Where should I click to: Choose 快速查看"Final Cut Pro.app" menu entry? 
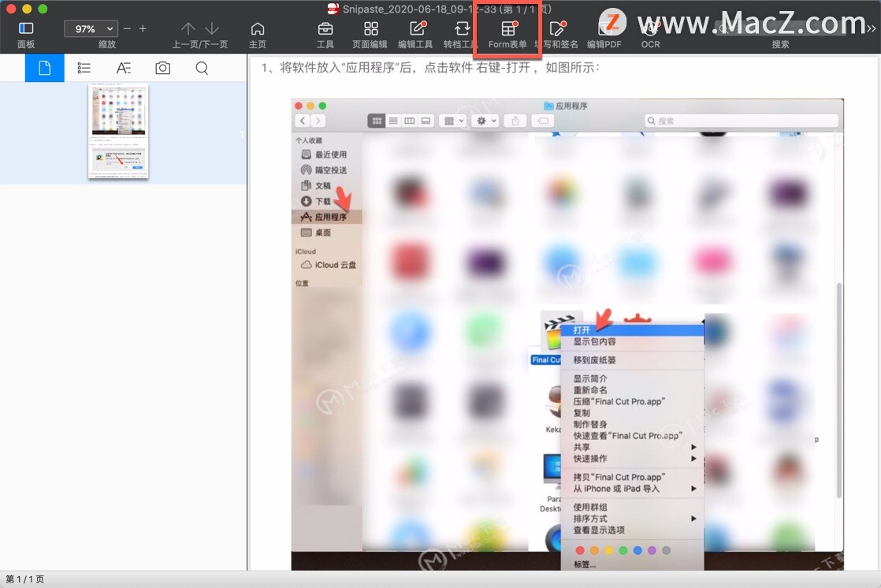pos(633,436)
